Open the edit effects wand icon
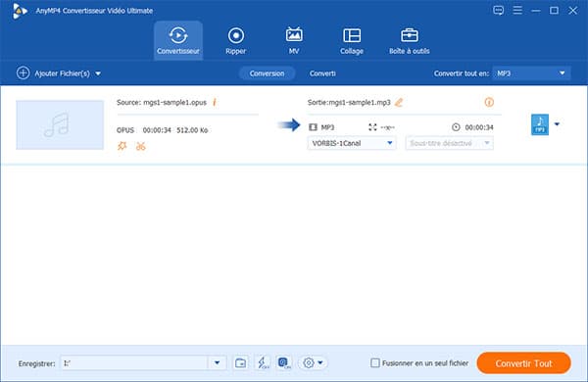The image size is (588, 382). point(122,146)
